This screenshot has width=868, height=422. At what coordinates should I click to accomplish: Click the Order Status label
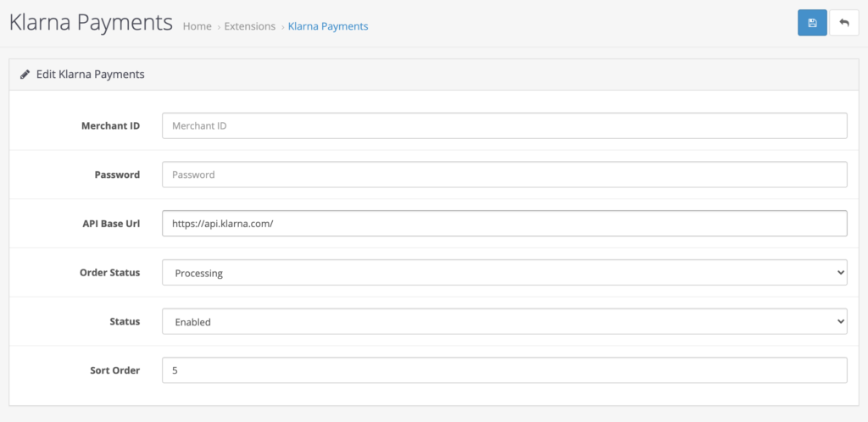[x=109, y=273]
